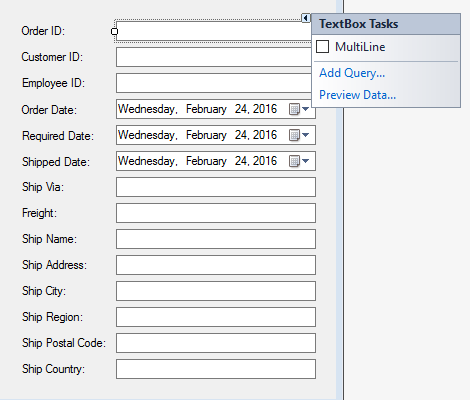Select the Ship Country text box
The image size is (470, 400).
(x=216, y=369)
